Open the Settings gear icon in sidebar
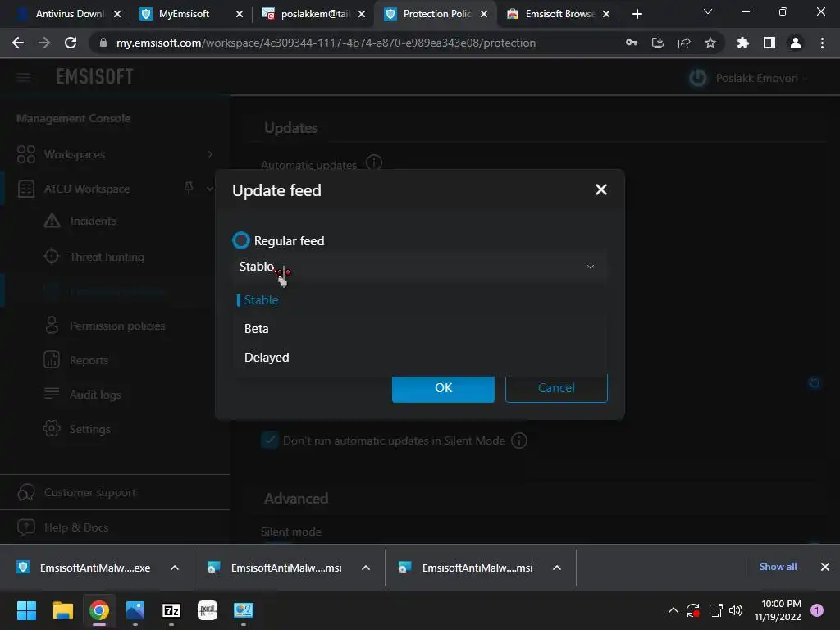This screenshot has width=840, height=630. tap(52, 428)
